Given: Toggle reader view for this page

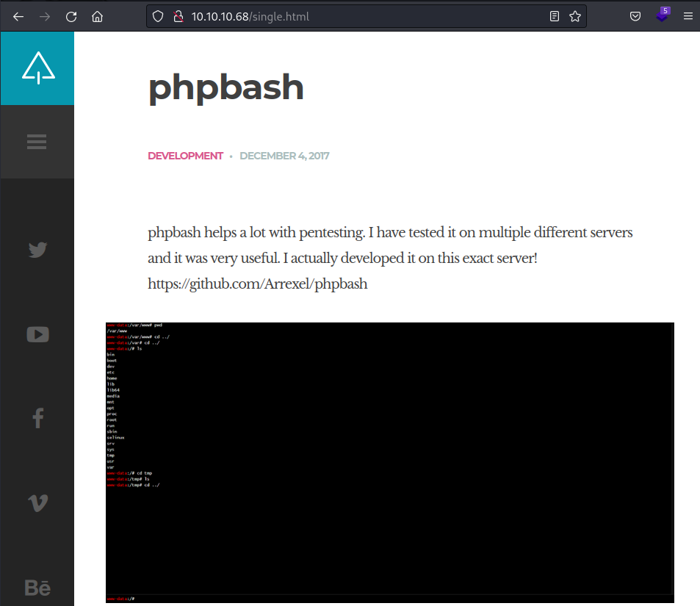Looking at the screenshot, I should coord(555,16).
